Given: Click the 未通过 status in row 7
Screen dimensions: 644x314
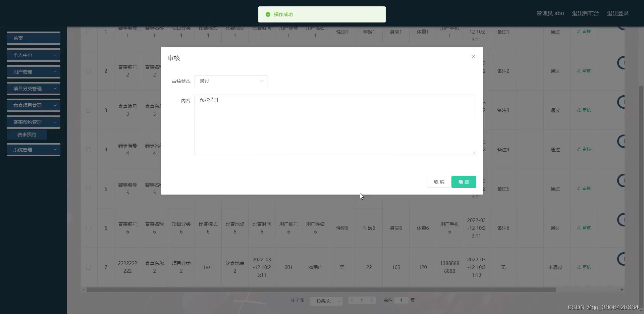Looking at the screenshot, I should coord(555,267).
